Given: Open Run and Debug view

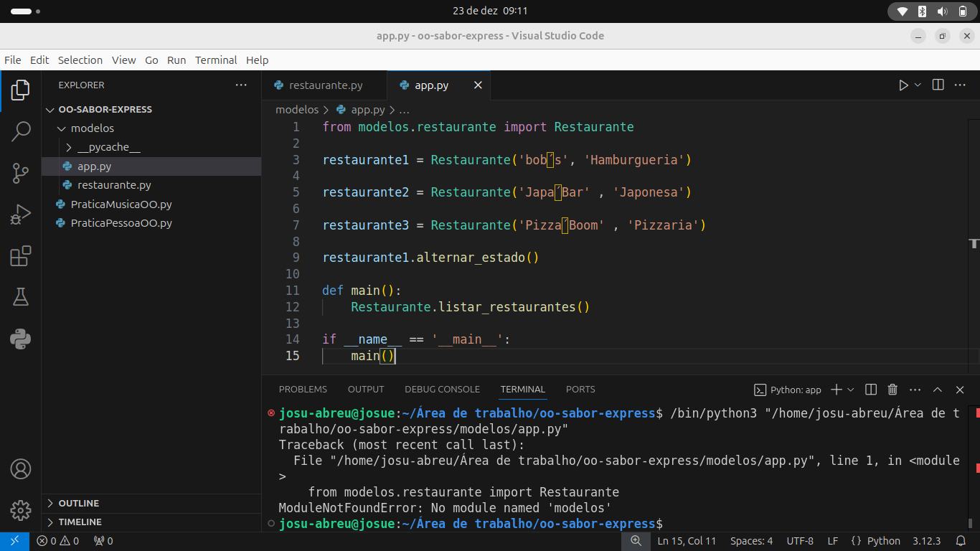Looking at the screenshot, I should coord(21,215).
